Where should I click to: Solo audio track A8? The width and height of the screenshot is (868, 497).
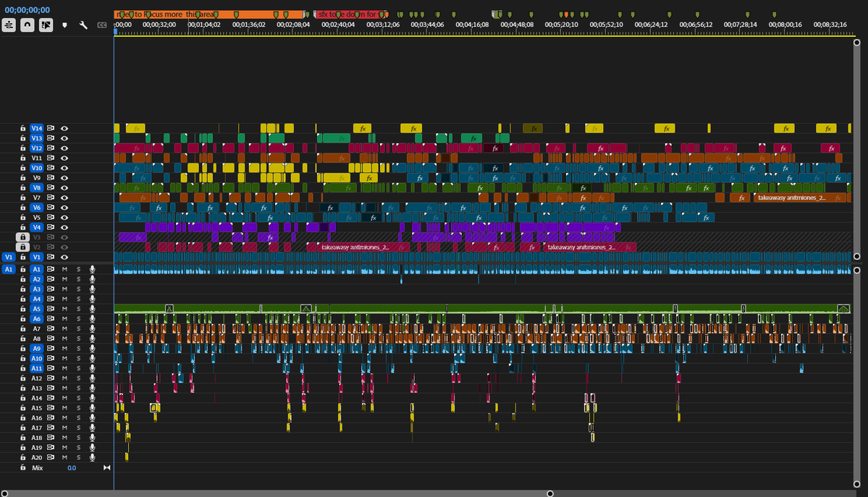(79, 339)
